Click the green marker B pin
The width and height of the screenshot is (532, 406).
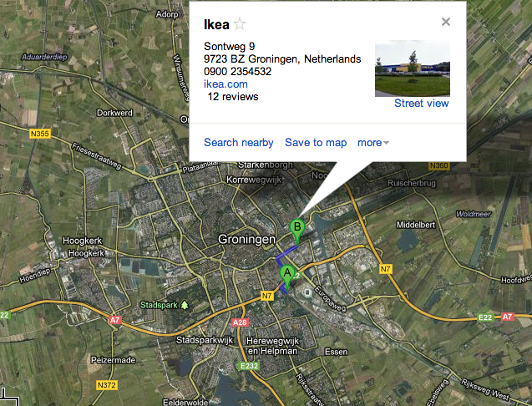297,230
